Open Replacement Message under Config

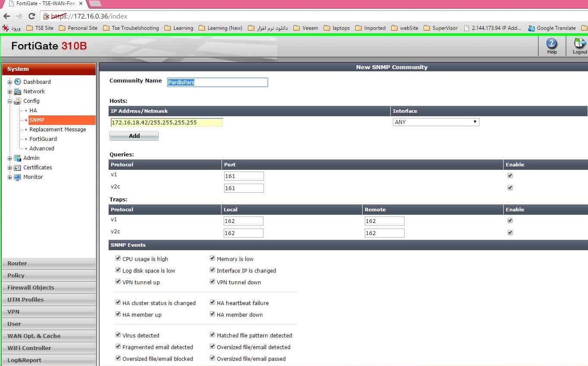coord(58,129)
